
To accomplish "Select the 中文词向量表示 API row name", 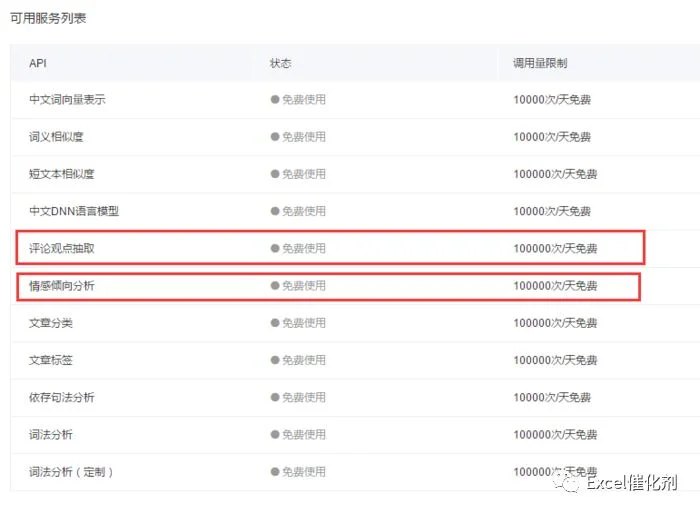I will point(67,100).
